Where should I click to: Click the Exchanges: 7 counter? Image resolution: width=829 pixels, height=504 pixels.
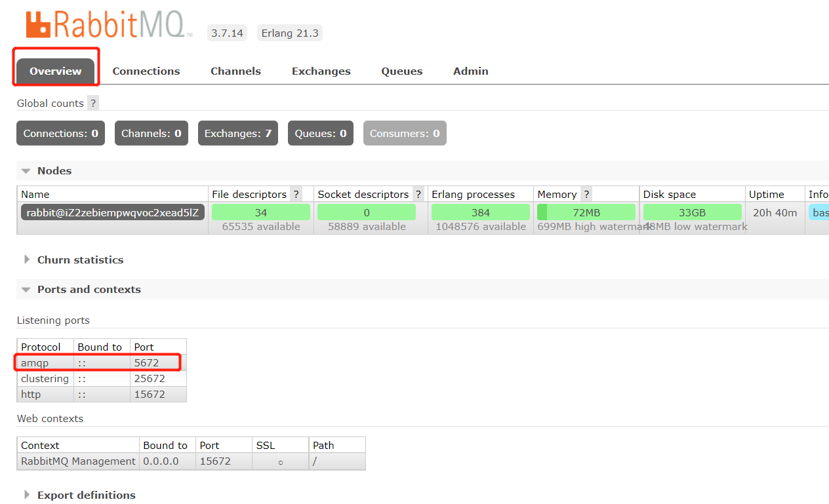click(x=238, y=133)
